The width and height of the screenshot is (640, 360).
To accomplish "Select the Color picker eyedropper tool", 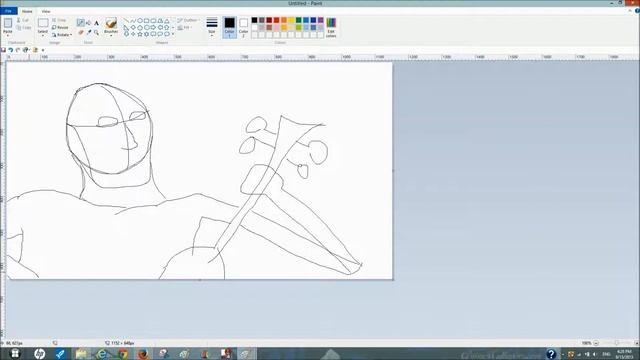I will [89, 32].
